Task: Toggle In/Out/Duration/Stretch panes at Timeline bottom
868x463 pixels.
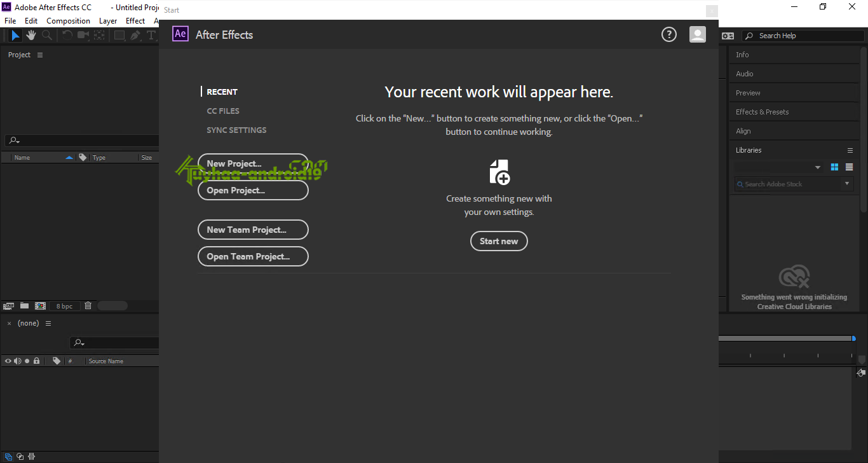Action: click(31, 457)
